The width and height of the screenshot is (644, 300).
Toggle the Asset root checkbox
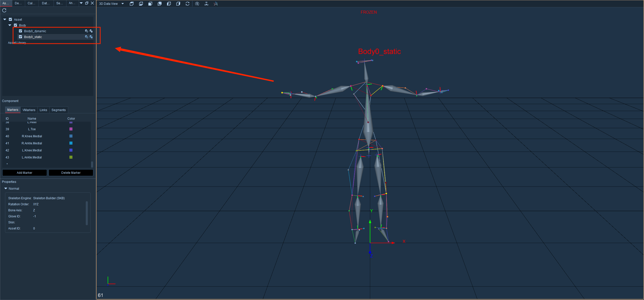[x=10, y=19]
